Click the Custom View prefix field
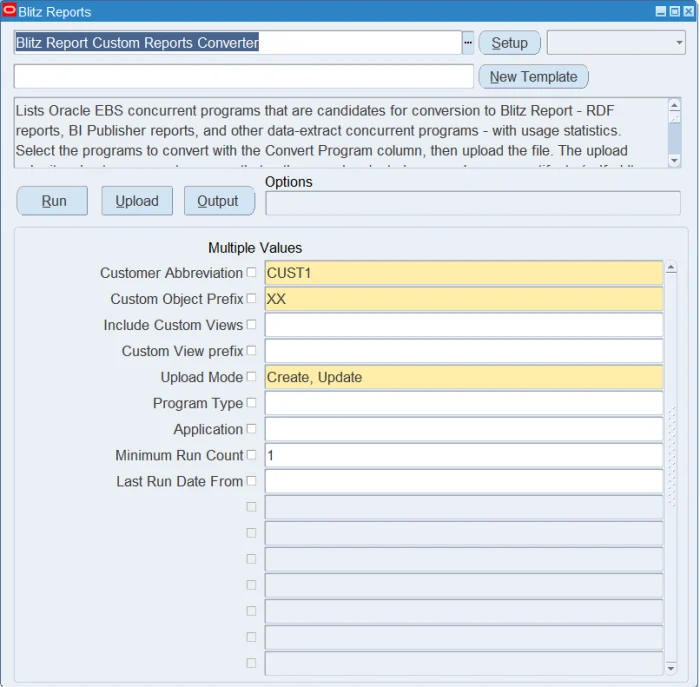 pyautogui.click(x=464, y=351)
